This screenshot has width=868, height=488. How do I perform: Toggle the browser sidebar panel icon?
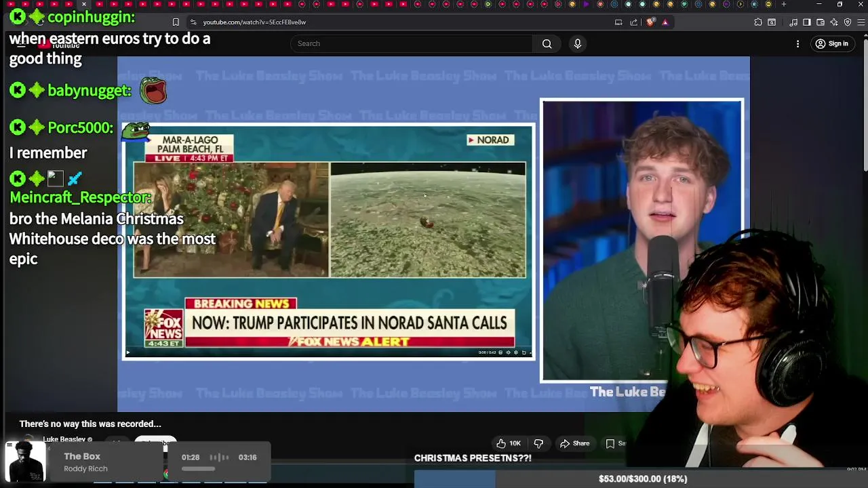coord(806,22)
